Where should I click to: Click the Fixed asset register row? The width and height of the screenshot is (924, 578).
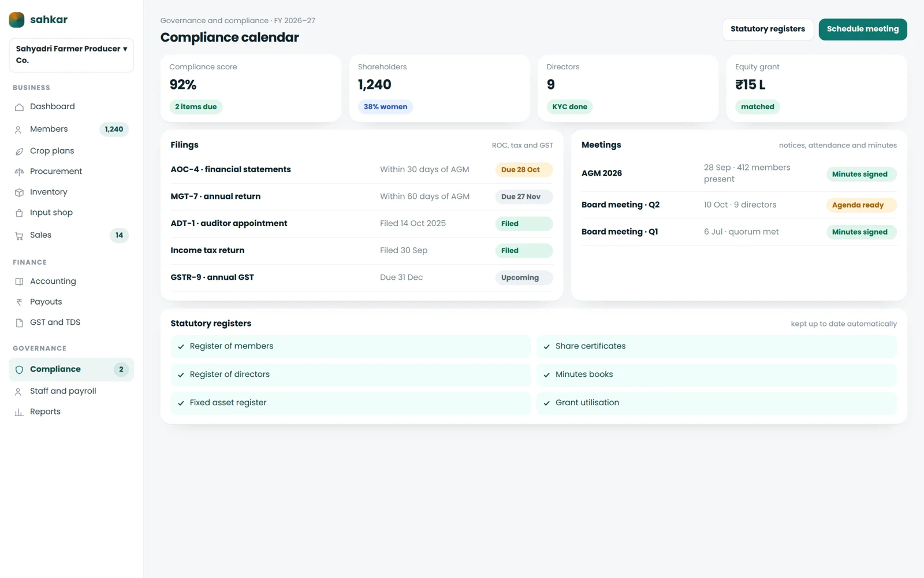[x=351, y=403]
